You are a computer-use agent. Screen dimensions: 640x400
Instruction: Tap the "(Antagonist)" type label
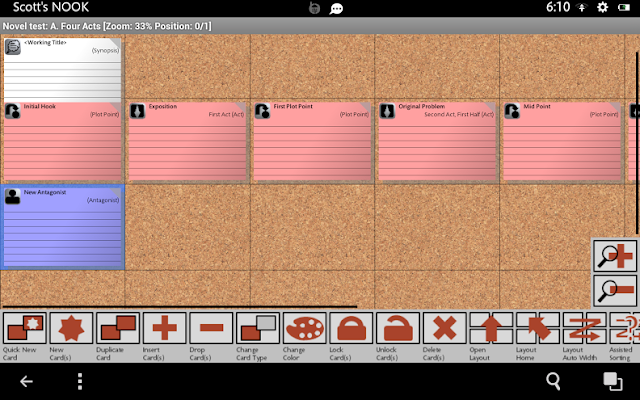pyautogui.click(x=103, y=200)
